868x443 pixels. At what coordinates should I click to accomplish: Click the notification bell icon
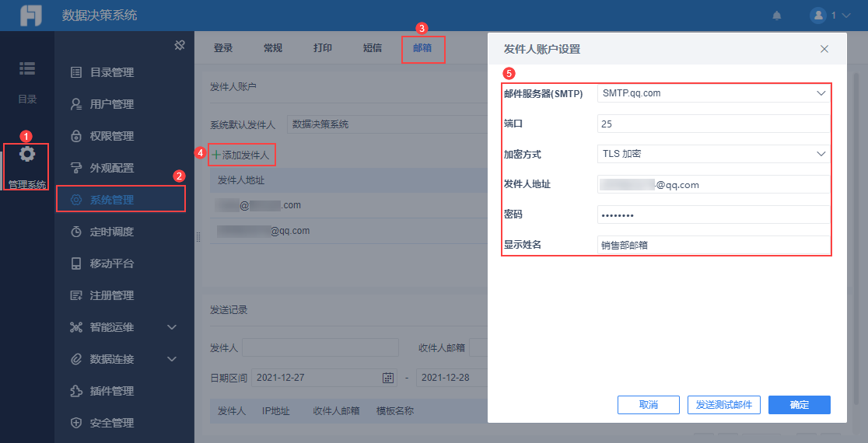(x=777, y=16)
